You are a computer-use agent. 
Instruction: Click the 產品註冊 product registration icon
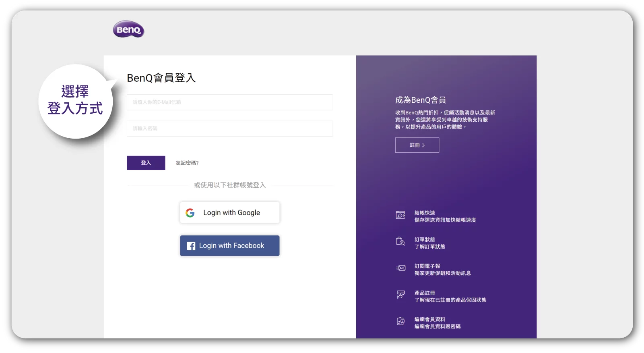tap(400, 295)
